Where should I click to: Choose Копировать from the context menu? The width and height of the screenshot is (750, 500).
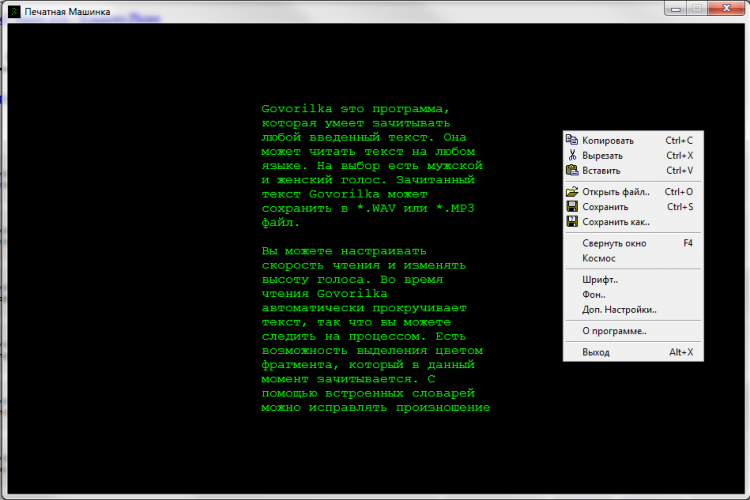(x=633, y=140)
